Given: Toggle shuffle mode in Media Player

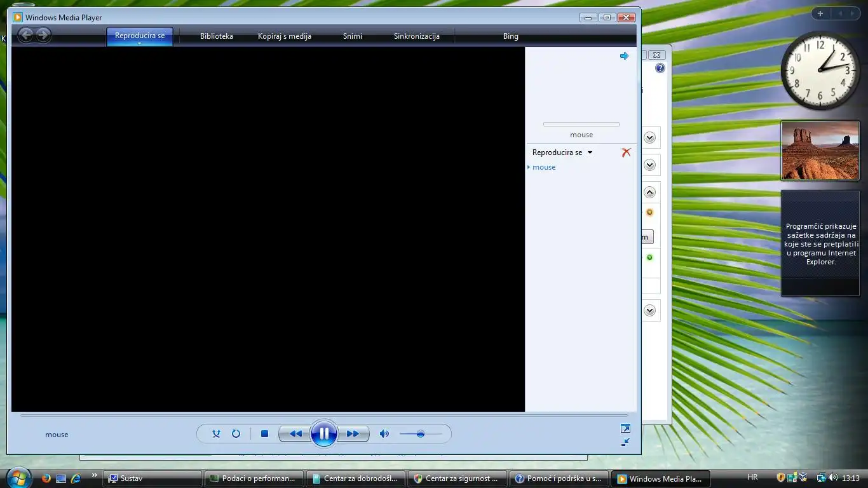Looking at the screenshot, I should coord(216,434).
